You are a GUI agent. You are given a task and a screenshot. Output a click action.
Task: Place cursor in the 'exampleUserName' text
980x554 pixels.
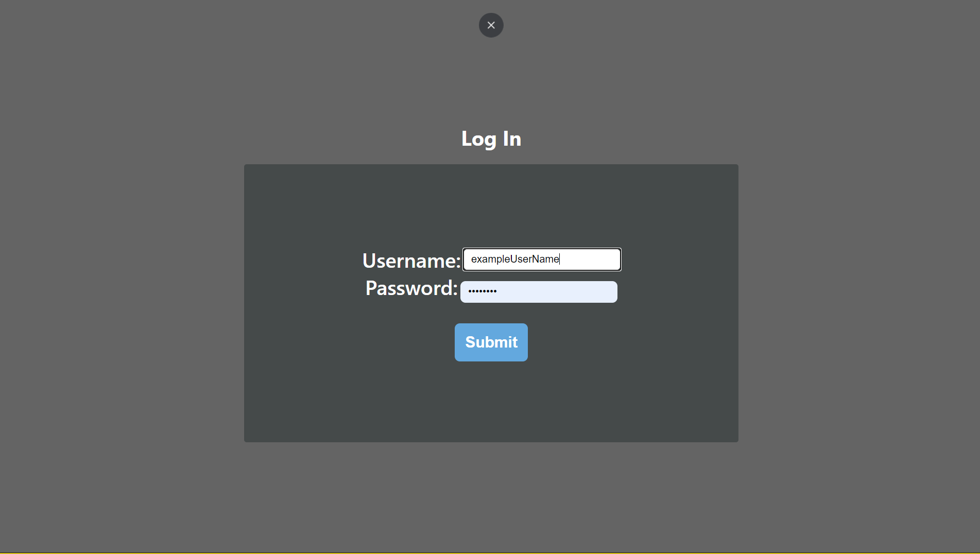coord(515,259)
